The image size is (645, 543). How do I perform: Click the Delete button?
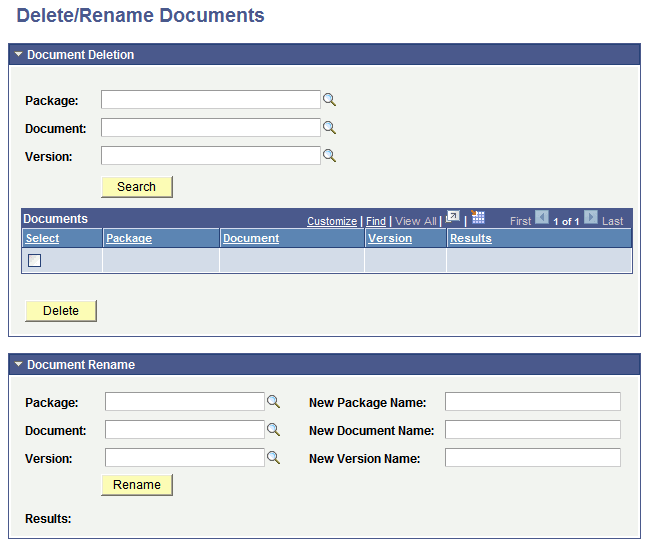pyautogui.click(x=61, y=311)
